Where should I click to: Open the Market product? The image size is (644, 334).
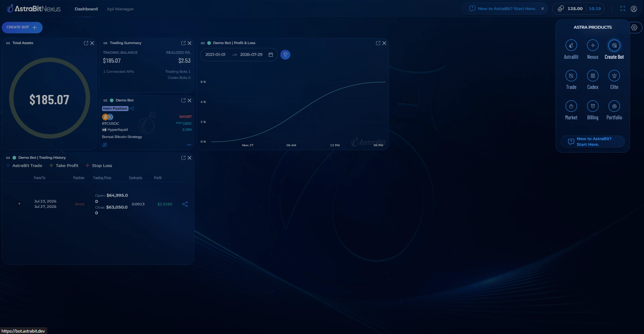click(x=571, y=106)
